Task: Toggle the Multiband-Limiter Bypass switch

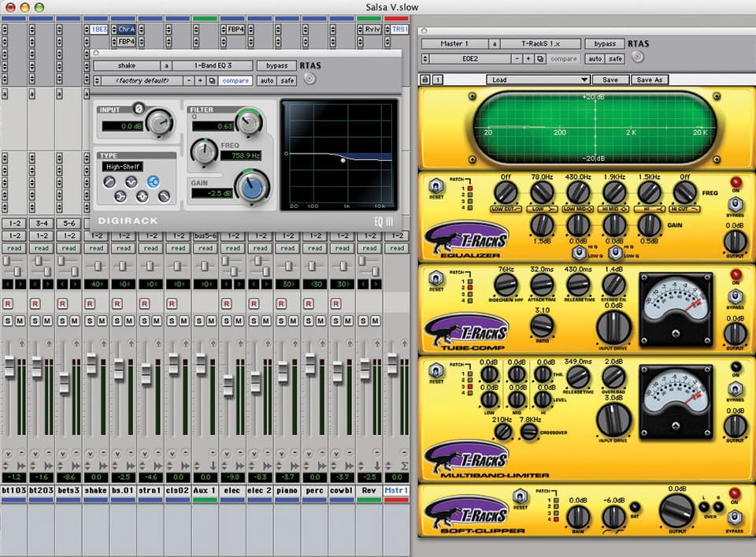Action: [735, 388]
